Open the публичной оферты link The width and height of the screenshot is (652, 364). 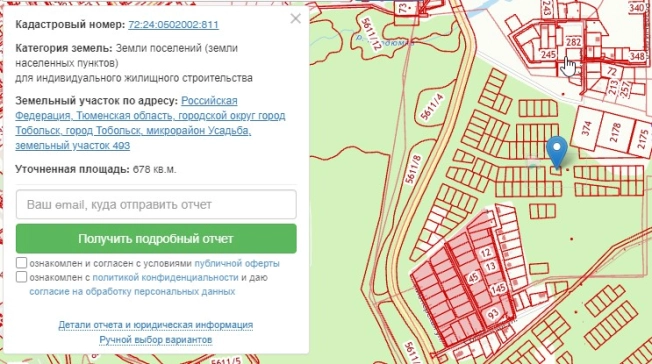[237, 263]
